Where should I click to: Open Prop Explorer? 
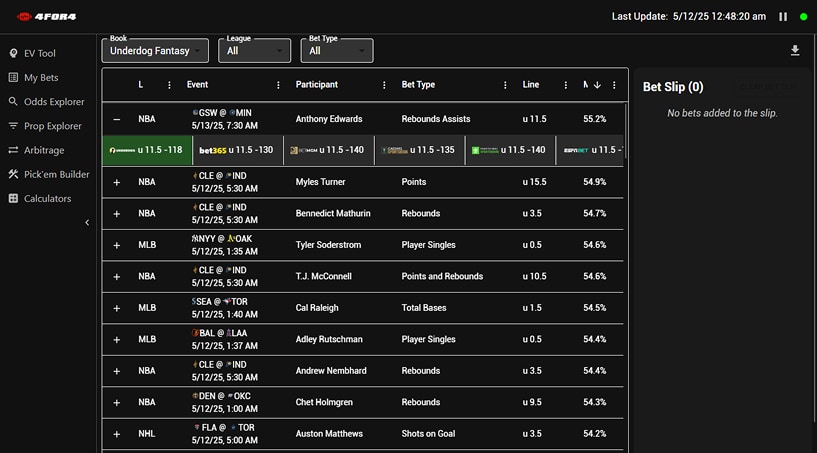(45, 126)
